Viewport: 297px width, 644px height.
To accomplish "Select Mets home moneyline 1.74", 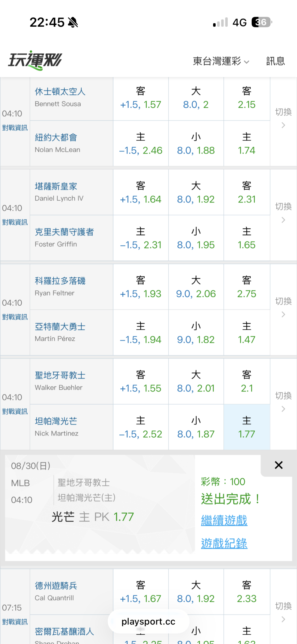I will [x=247, y=144].
